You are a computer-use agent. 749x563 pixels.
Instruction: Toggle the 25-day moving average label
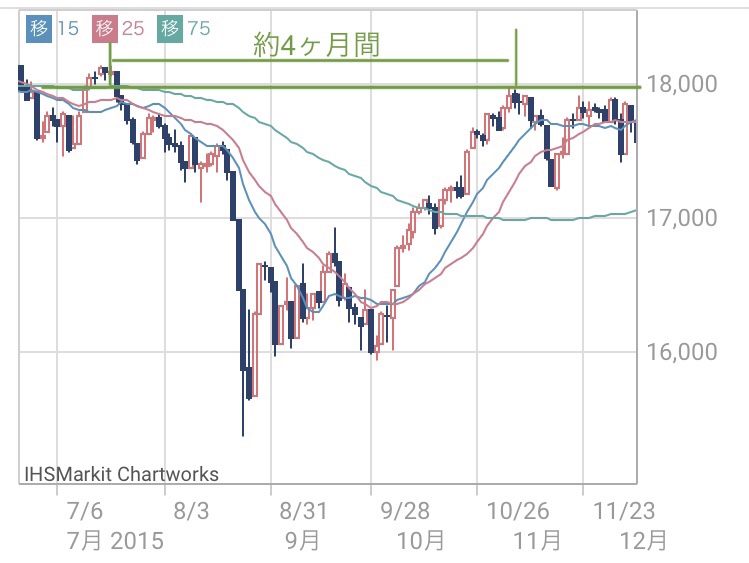[133, 29]
